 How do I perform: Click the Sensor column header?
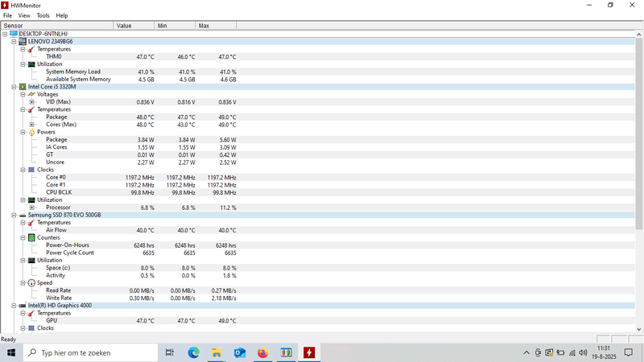pos(57,26)
